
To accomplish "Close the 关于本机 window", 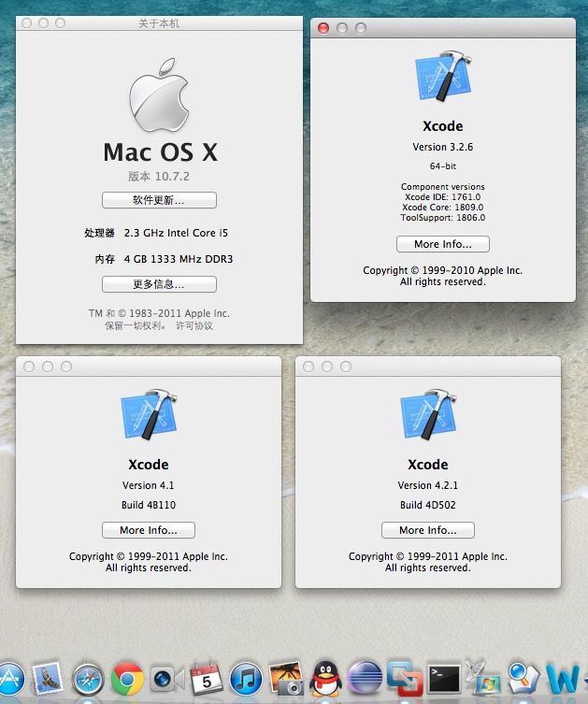I will coord(26,22).
